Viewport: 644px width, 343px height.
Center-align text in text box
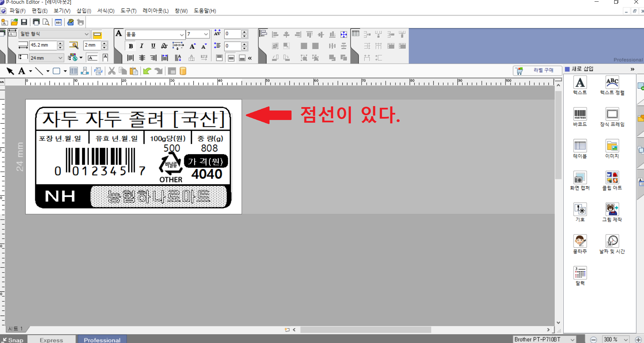[x=142, y=58]
